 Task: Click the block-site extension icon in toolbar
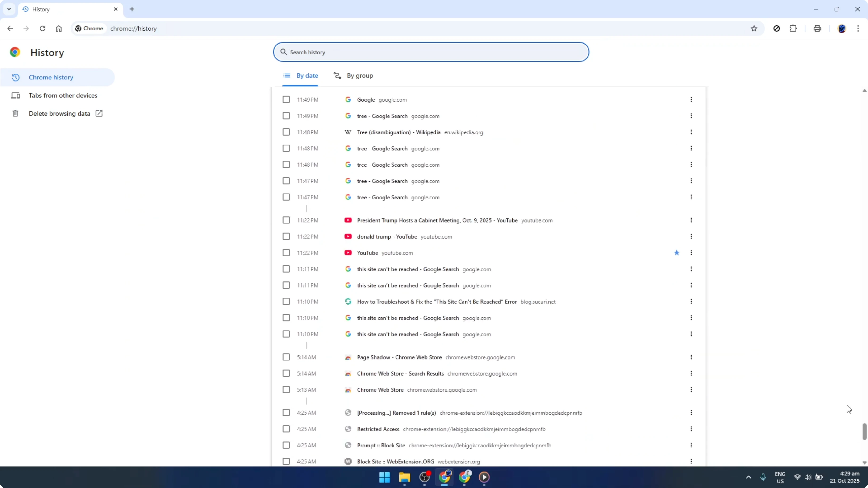(x=777, y=29)
